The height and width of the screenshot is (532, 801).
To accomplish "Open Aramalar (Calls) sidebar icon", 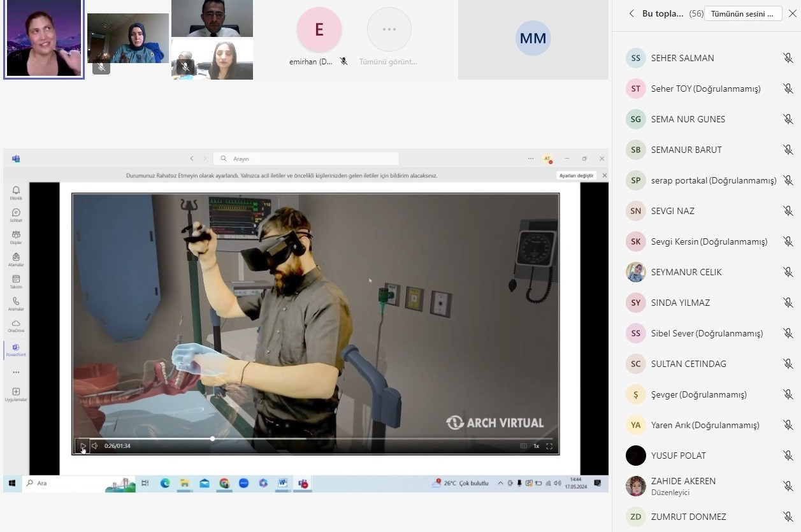I will (x=16, y=303).
